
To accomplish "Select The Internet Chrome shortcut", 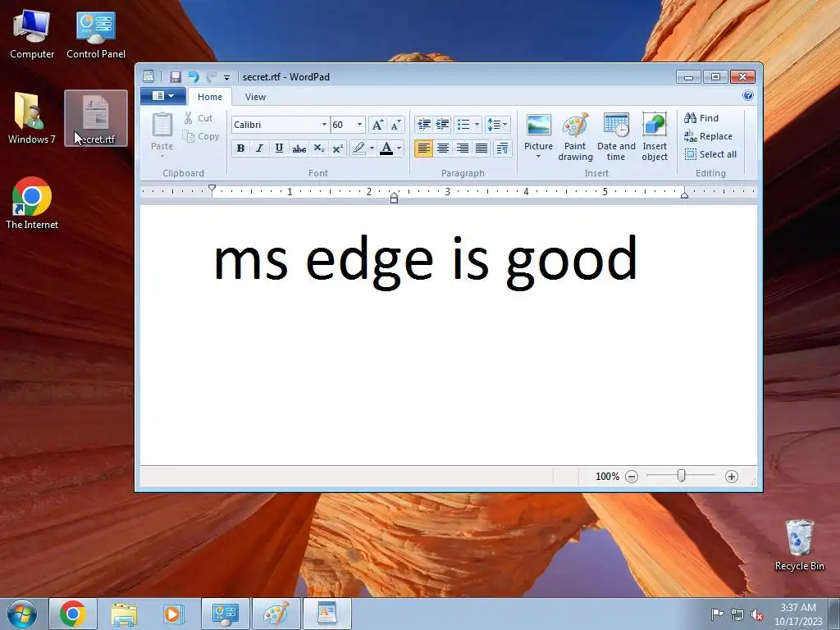I will coord(32,203).
